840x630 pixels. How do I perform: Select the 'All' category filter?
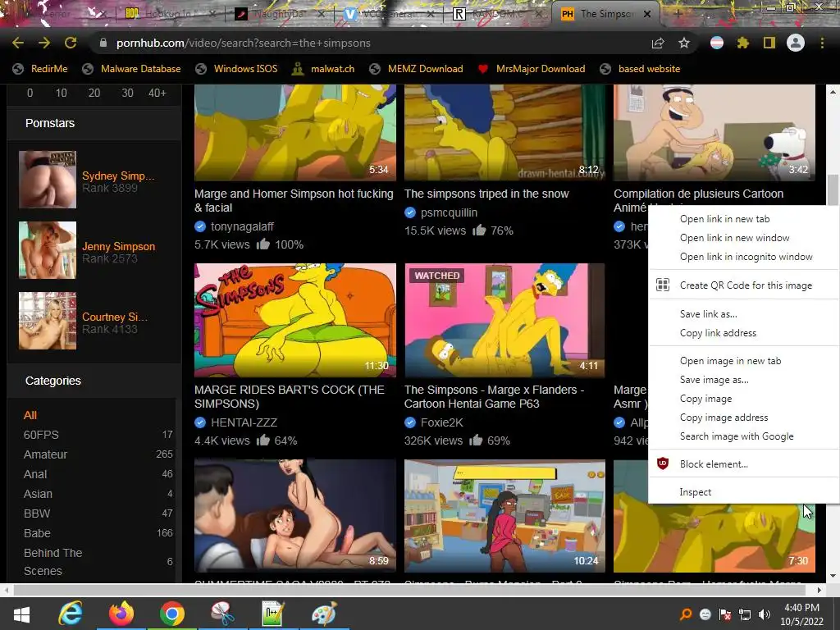[x=30, y=415]
